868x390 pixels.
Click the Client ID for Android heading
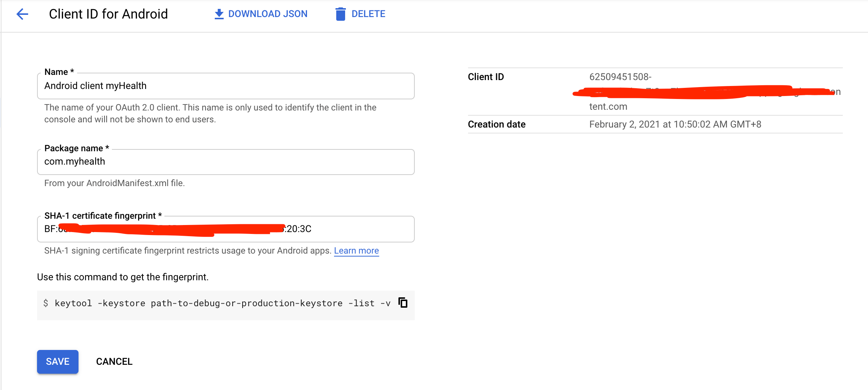(108, 14)
